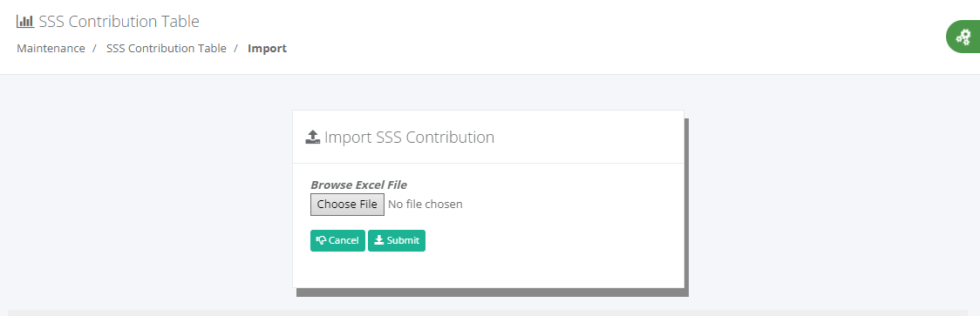Click the grey bar at page bottom

pos(487,313)
